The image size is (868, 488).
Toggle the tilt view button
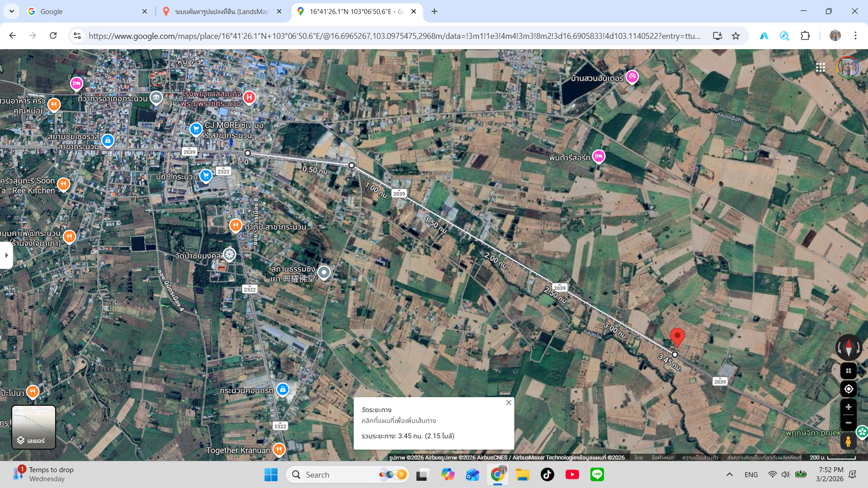coord(848,371)
